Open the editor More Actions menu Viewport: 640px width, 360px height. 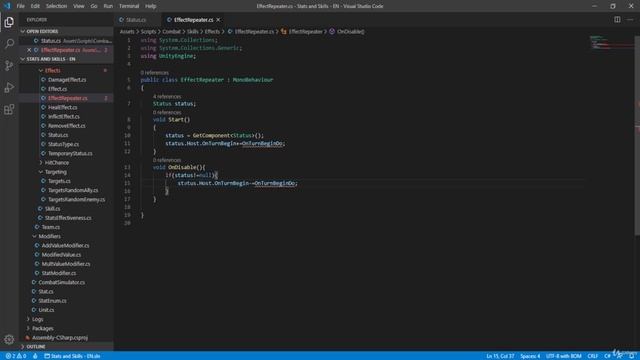tap(630, 20)
